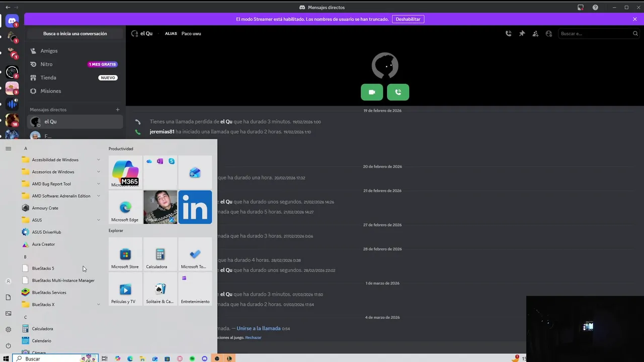
Task: Open Windows Start button in taskbar
Action: (6, 358)
